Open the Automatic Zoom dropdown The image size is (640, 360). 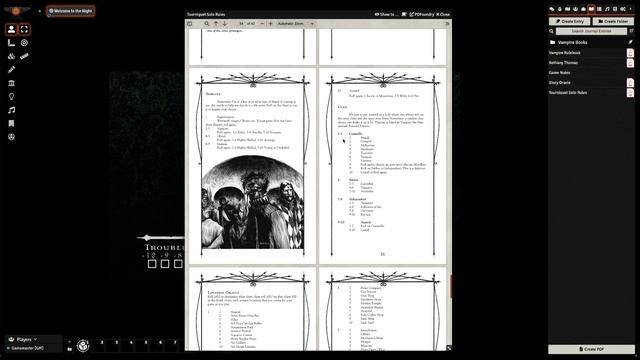tap(296, 24)
